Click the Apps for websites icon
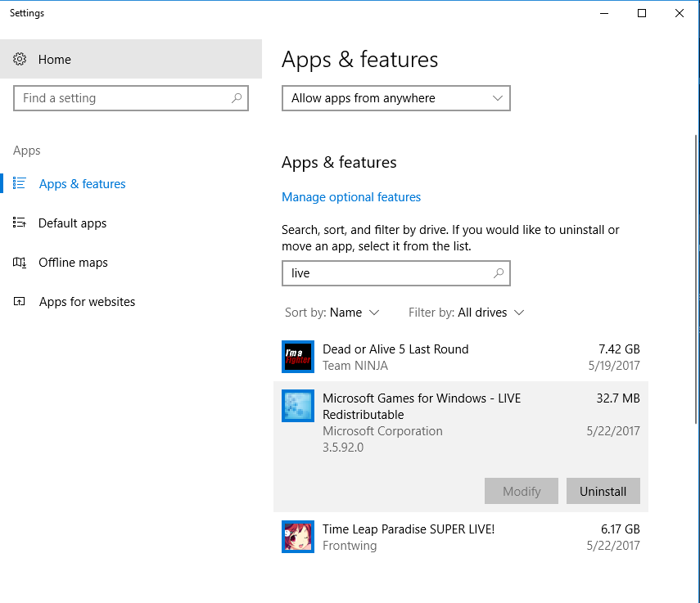Image resolution: width=700 pixels, height=603 pixels. 20,302
